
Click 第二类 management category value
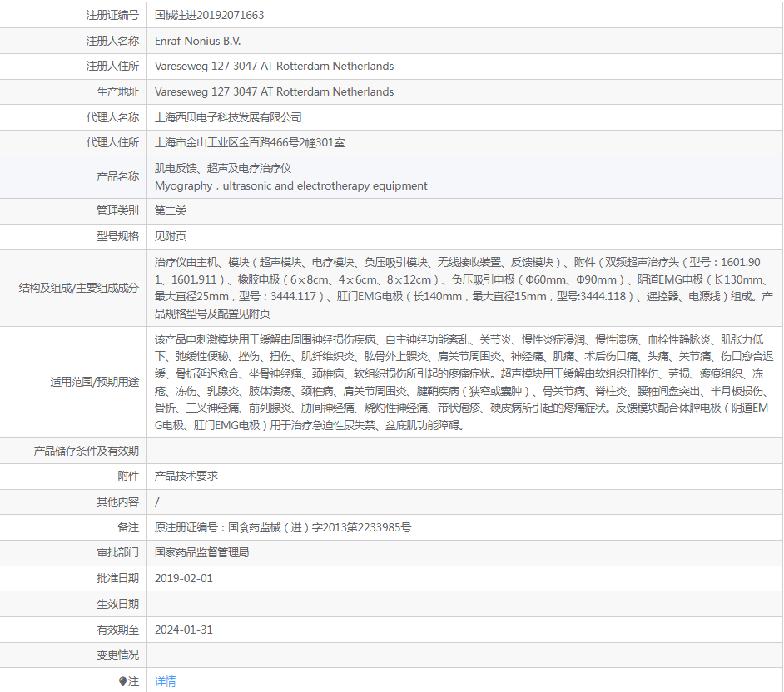[171, 210]
